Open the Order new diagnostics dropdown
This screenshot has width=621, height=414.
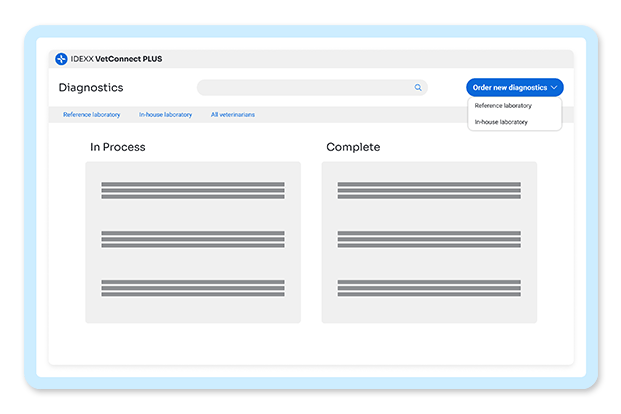click(514, 88)
